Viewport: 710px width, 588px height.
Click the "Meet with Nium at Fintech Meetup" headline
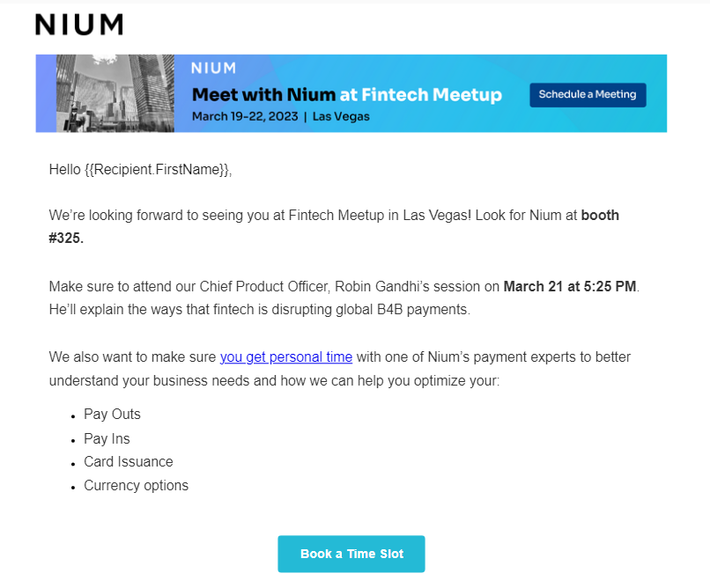[346, 94]
